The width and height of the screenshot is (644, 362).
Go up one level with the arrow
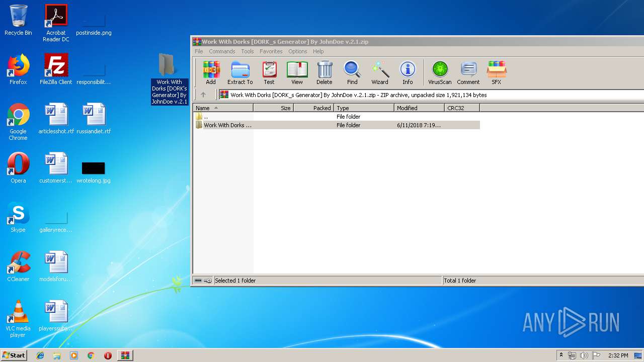point(203,95)
